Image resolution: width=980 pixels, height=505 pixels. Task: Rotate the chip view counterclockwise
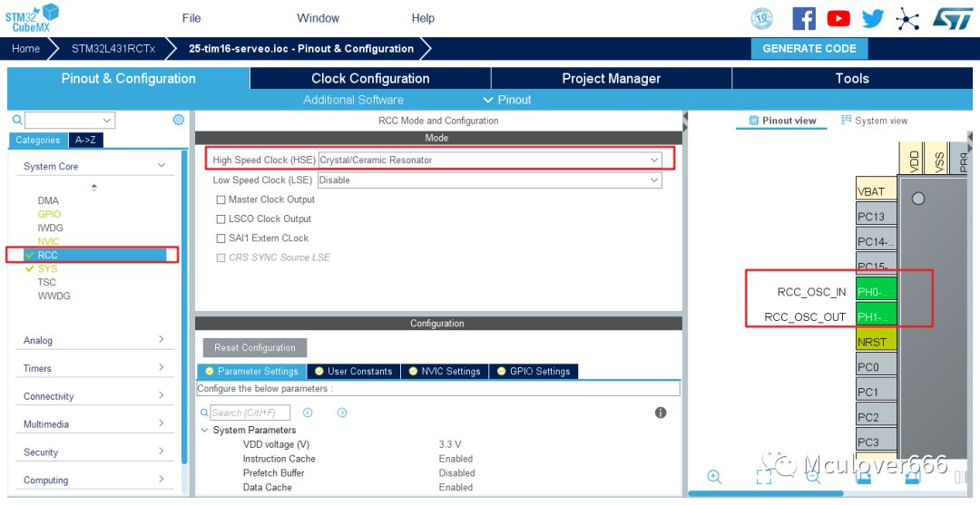click(912, 477)
